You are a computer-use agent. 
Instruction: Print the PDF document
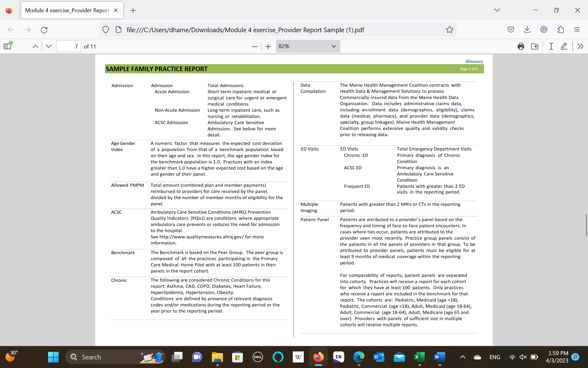521,46
